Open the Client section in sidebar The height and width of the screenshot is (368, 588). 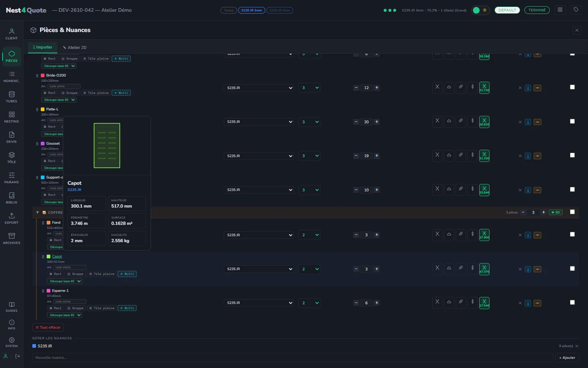(x=11, y=34)
